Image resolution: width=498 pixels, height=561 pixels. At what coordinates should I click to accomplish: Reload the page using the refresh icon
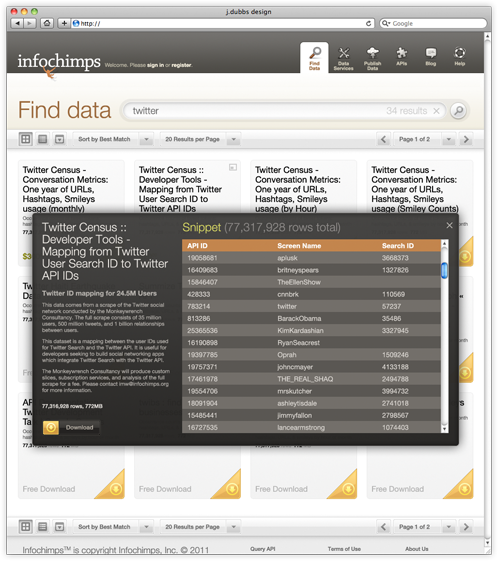click(368, 24)
